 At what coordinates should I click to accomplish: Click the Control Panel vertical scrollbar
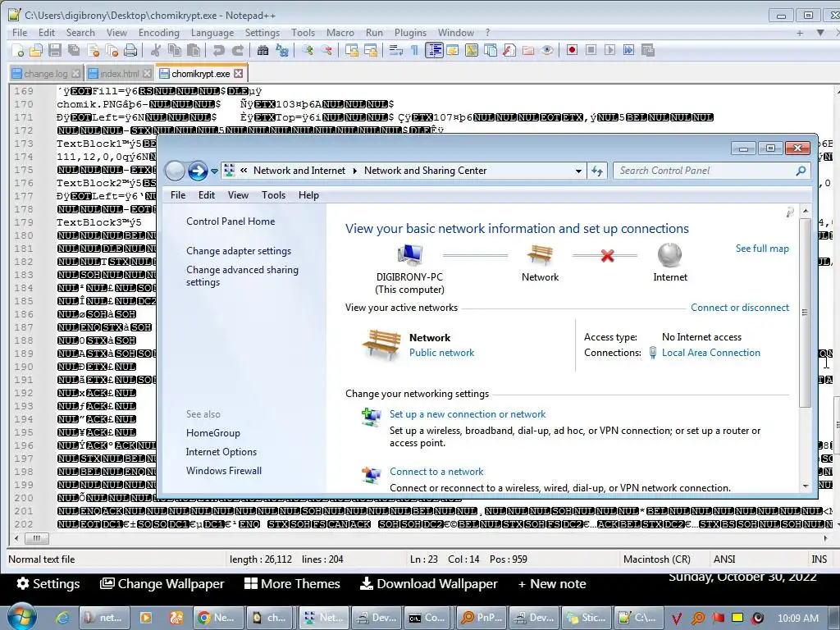pyautogui.click(x=805, y=313)
